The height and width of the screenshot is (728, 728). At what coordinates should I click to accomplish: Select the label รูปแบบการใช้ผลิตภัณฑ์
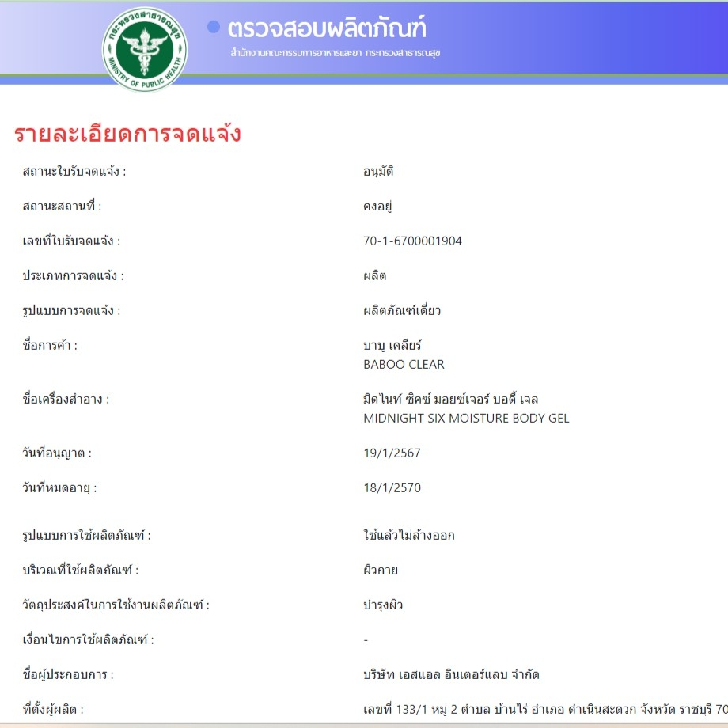(x=86, y=536)
